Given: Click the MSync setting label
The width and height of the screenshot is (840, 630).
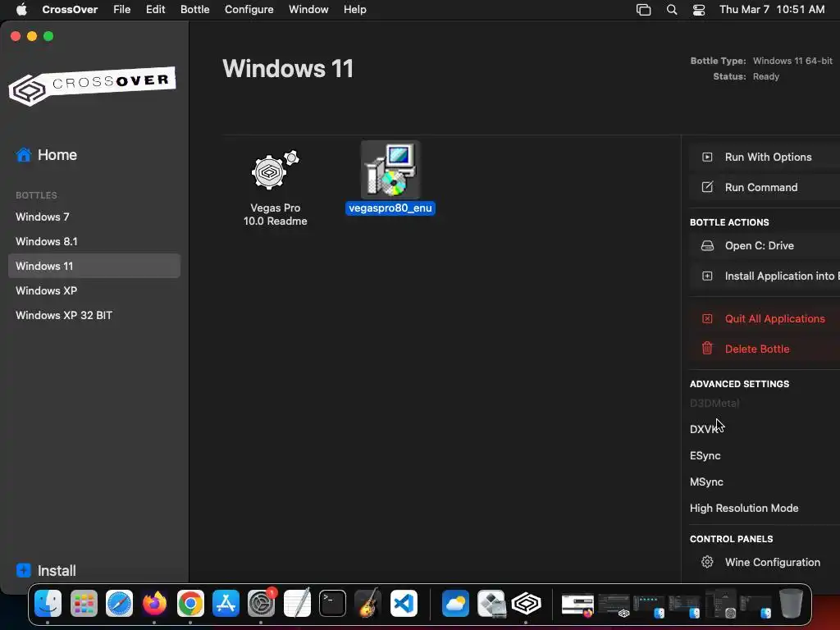Looking at the screenshot, I should coord(706,482).
